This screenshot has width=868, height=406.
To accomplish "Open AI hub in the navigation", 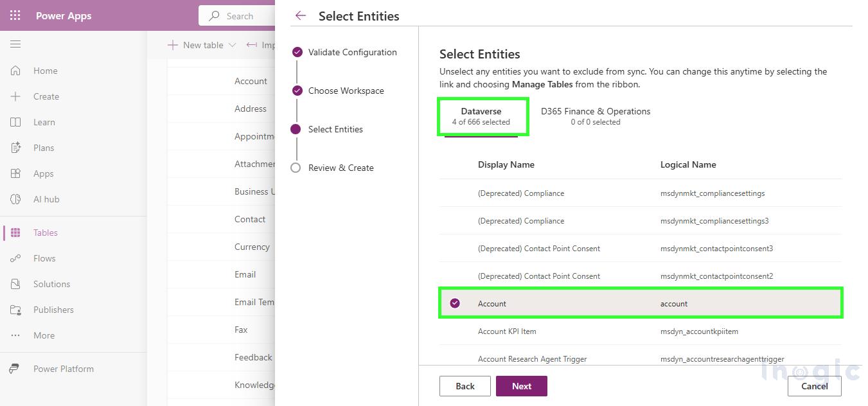I will (x=46, y=199).
